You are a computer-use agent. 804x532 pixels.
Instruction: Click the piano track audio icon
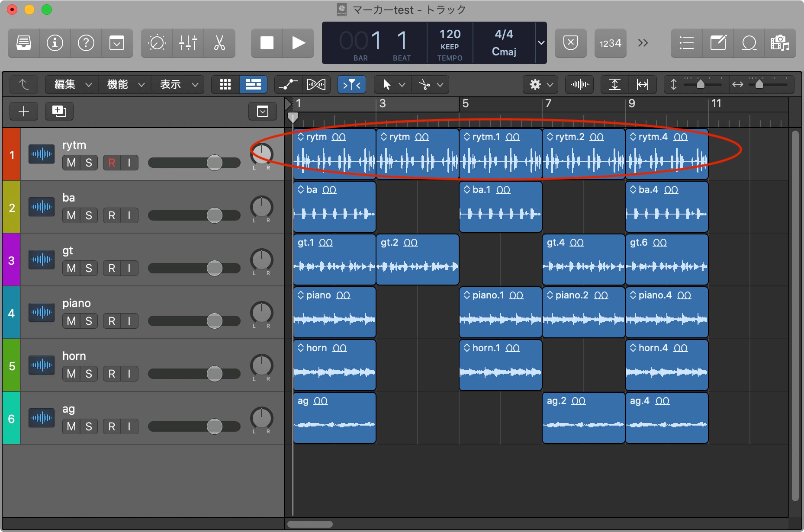42,312
